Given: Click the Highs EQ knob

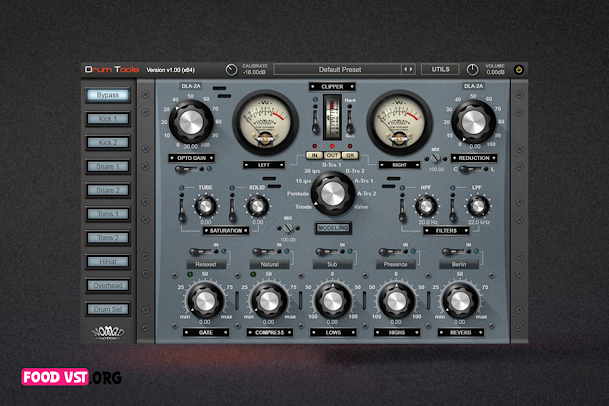Looking at the screenshot, I should point(396,300).
